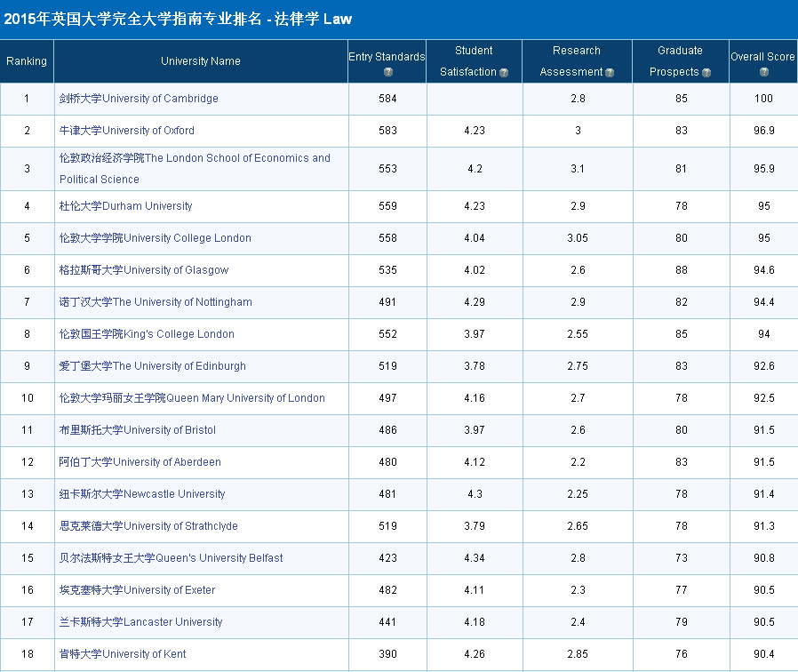Click the Graduate Prospects header label
This screenshot has width=798, height=672.
[674, 61]
